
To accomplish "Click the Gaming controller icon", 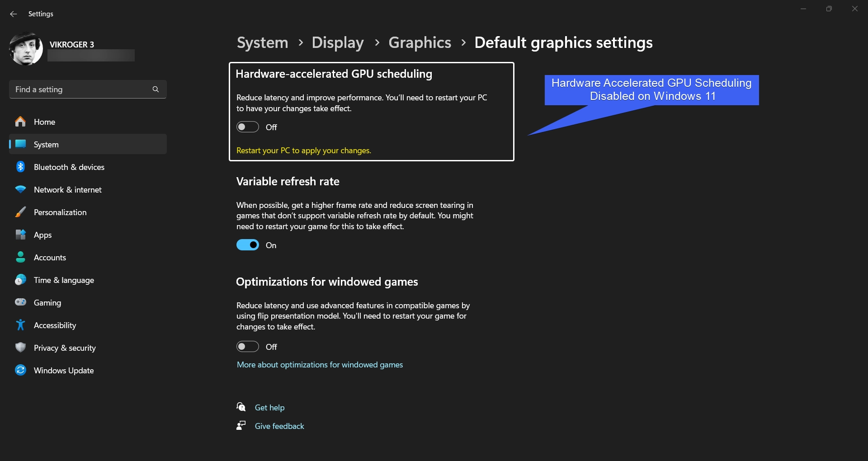I will 20,302.
